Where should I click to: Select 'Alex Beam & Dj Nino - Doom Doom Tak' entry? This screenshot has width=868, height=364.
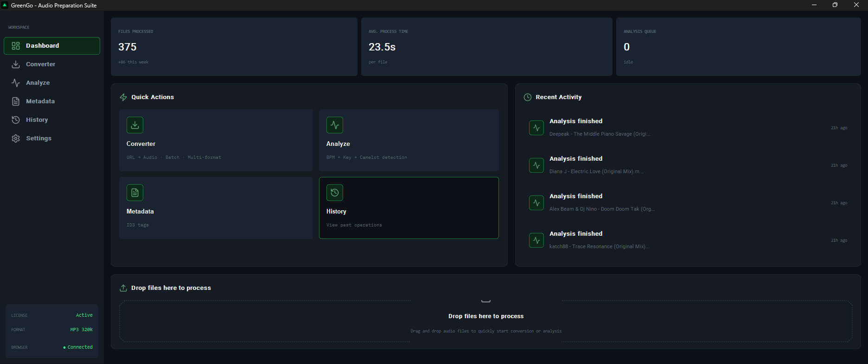click(x=602, y=209)
